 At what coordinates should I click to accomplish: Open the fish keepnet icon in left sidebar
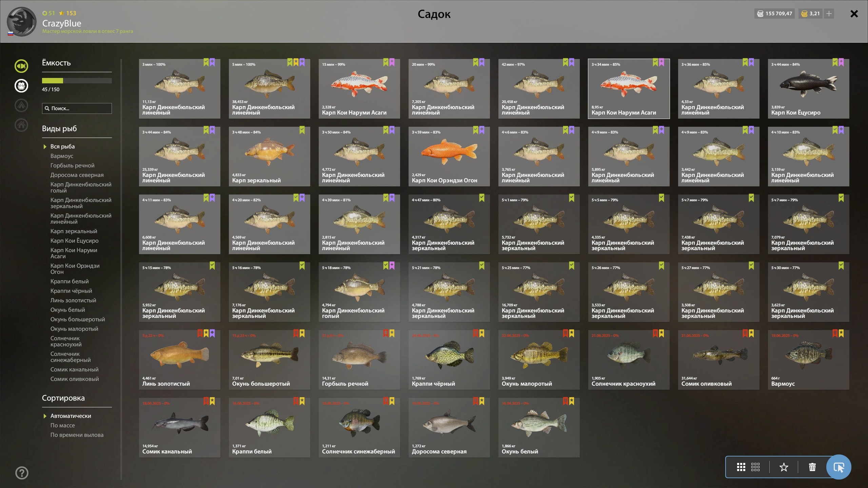pyautogui.click(x=21, y=66)
